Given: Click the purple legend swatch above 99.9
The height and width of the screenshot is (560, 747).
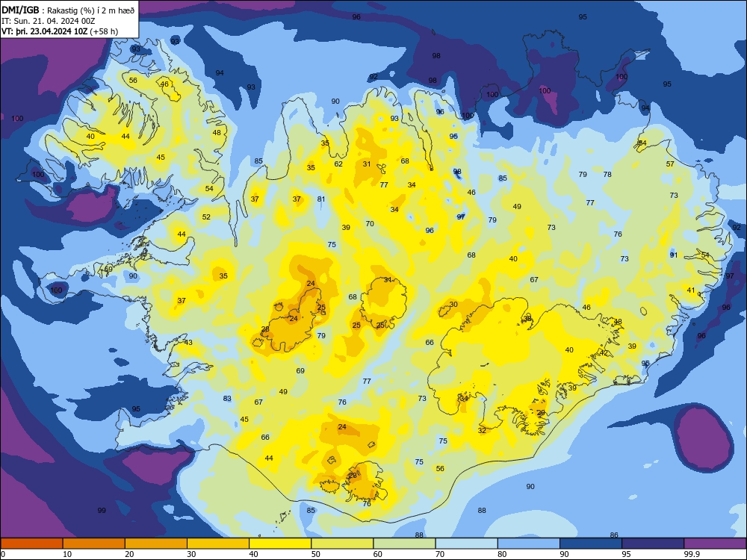Looking at the screenshot, I should (715, 544).
